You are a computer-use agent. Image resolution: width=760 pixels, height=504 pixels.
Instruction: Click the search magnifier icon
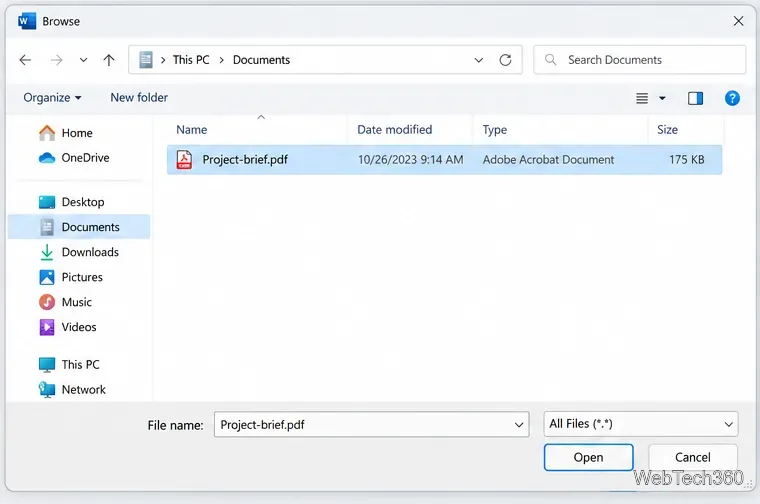click(551, 60)
